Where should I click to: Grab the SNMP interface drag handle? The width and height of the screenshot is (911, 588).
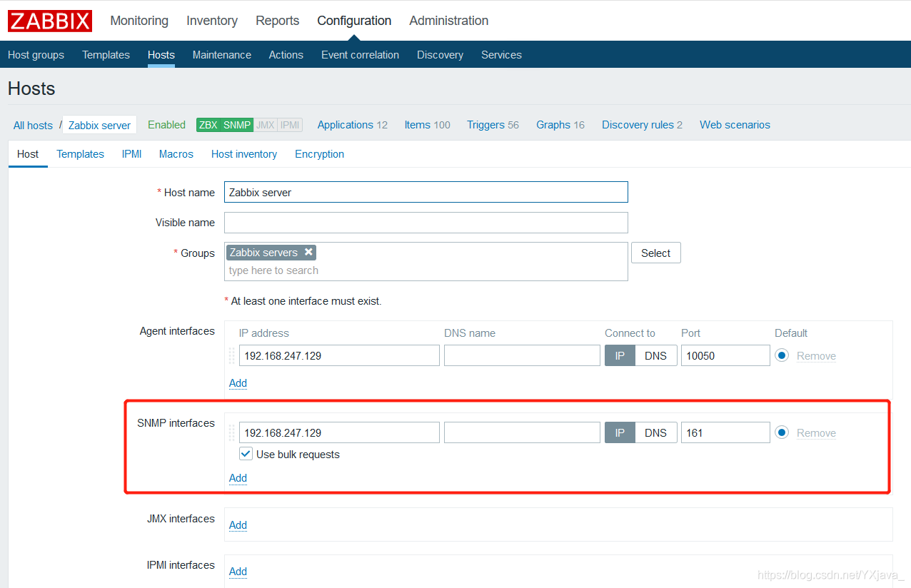[x=231, y=433]
